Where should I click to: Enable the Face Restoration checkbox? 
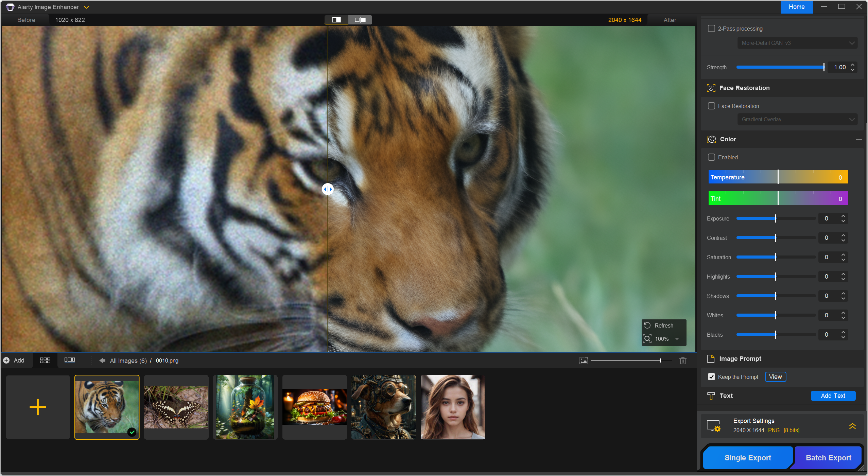pos(711,106)
